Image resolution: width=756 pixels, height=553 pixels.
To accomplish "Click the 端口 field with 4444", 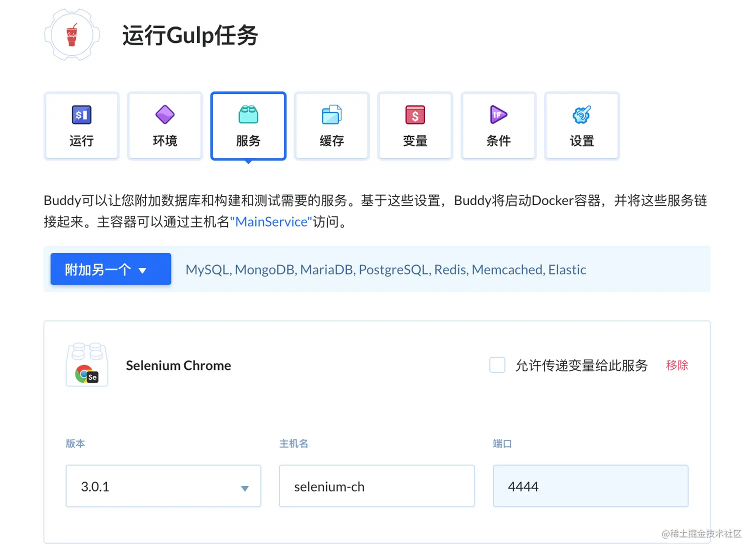I will pyautogui.click(x=590, y=486).
